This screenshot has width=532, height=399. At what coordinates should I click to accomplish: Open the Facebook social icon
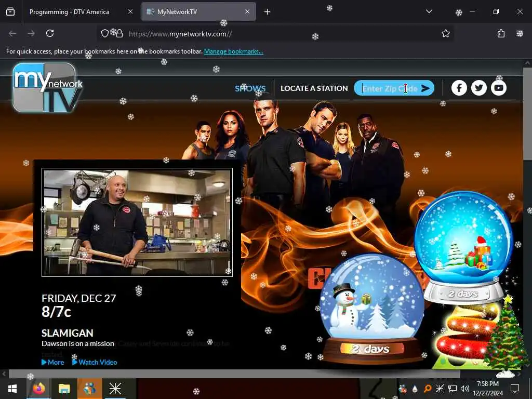(x=459, y=88)
